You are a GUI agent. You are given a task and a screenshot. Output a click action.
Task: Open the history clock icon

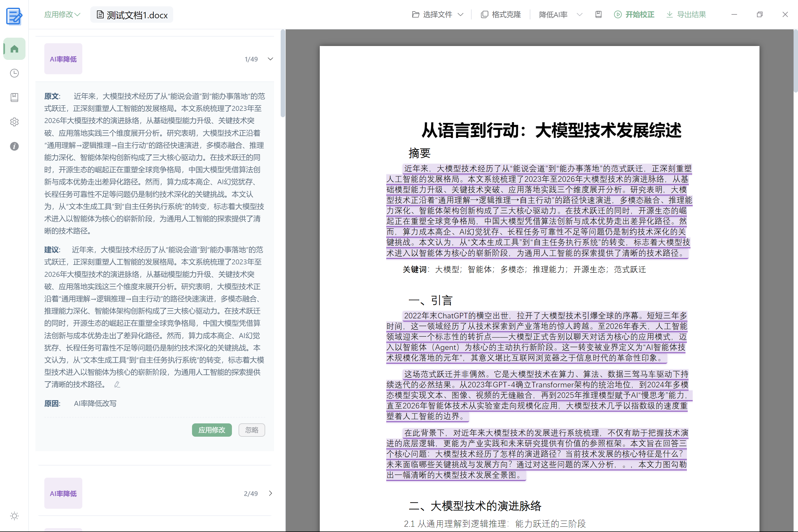tap(14, 73)
